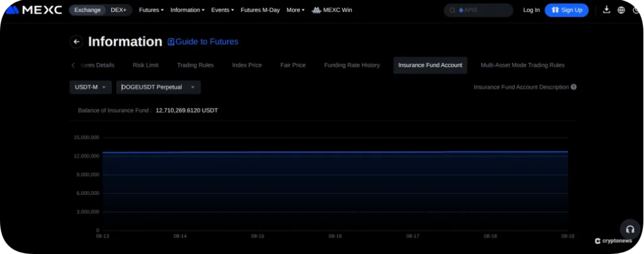Viewport: 644px width, 254px height.
Task: Open the headset support chat icon
Action: [x=629, y=229]
